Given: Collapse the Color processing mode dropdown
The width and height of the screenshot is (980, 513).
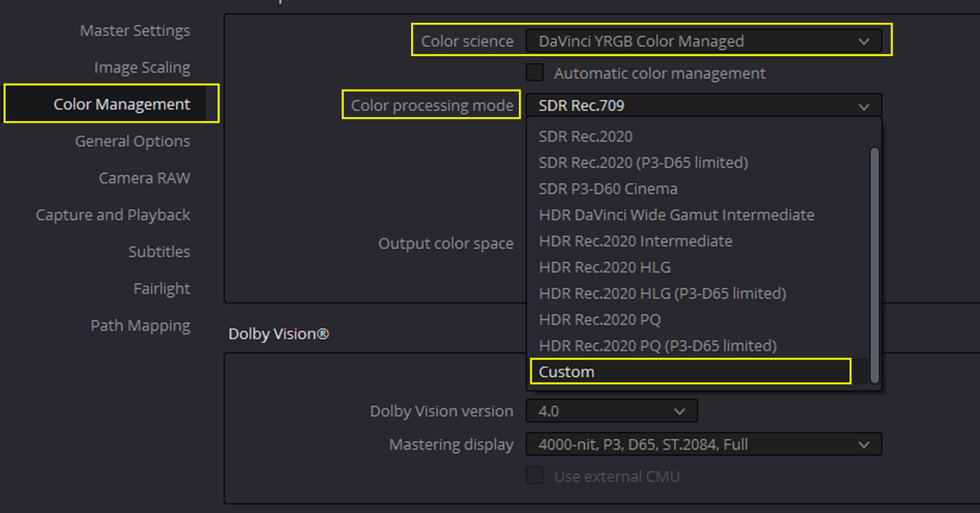Looking at the screenshot, I should 704,106.
